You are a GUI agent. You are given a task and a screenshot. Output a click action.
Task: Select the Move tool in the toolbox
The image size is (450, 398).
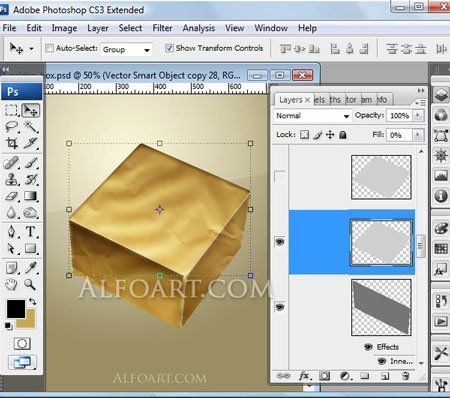point(30,110)
